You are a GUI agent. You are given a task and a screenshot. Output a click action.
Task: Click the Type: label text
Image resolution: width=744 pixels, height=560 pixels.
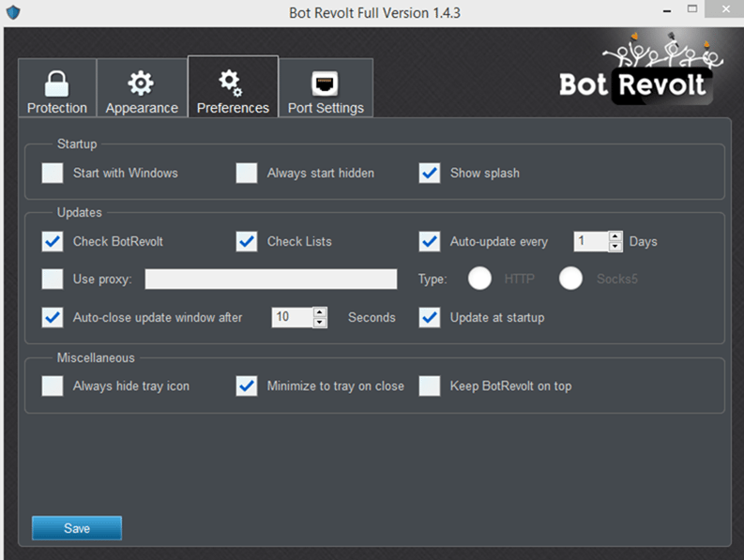pos(433,279)
